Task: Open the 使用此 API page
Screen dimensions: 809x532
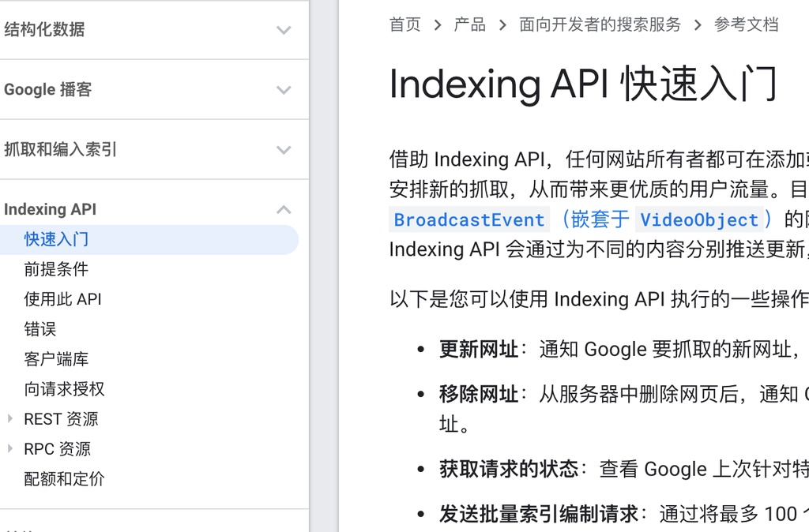Action: point(63,298)
